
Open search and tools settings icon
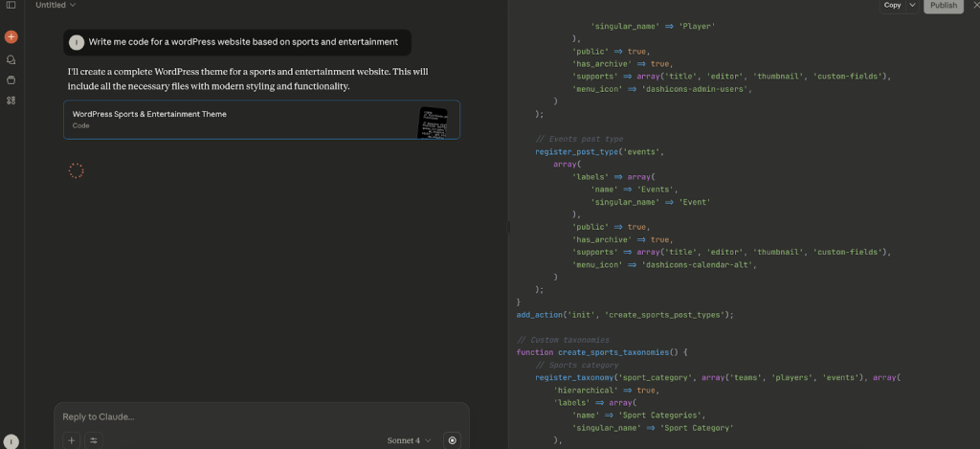(x=94, y=440)
